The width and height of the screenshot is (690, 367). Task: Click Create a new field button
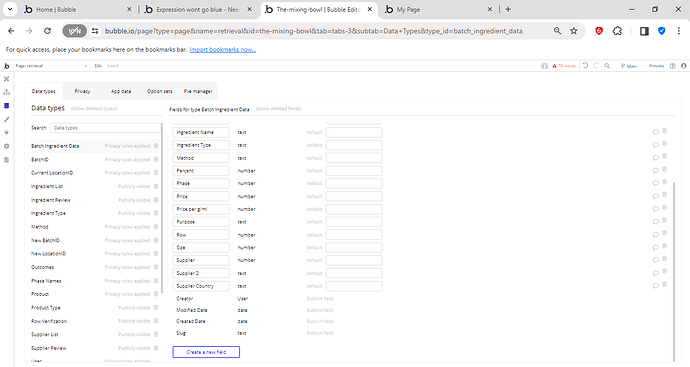pyautogui.click(x=206, y=352)
